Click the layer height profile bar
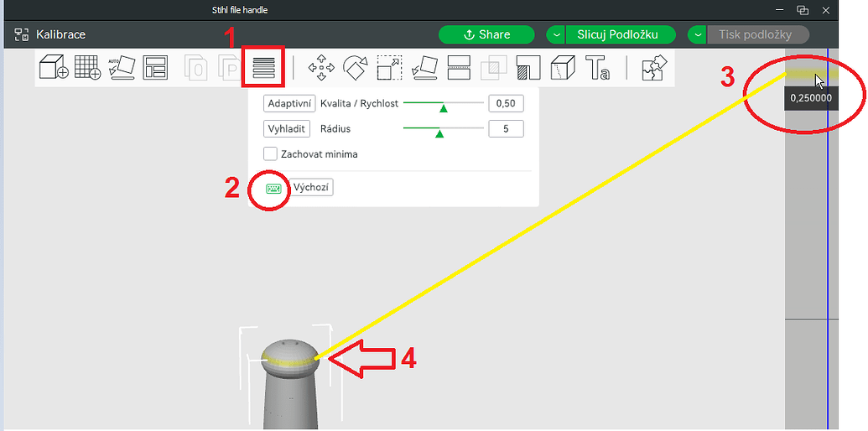Viewport: 868px width, 431px height. [812, 238]
